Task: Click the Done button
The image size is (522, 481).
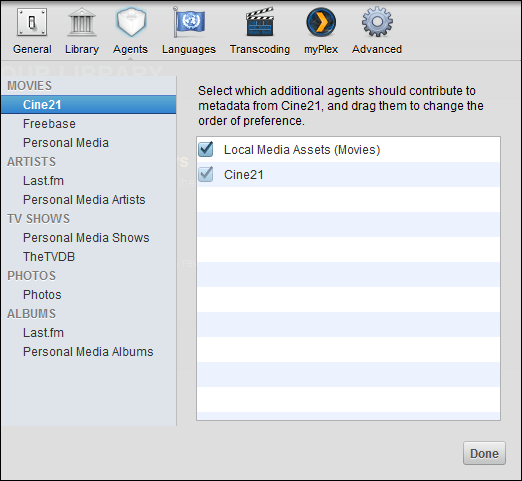Action: pos(484,453)
